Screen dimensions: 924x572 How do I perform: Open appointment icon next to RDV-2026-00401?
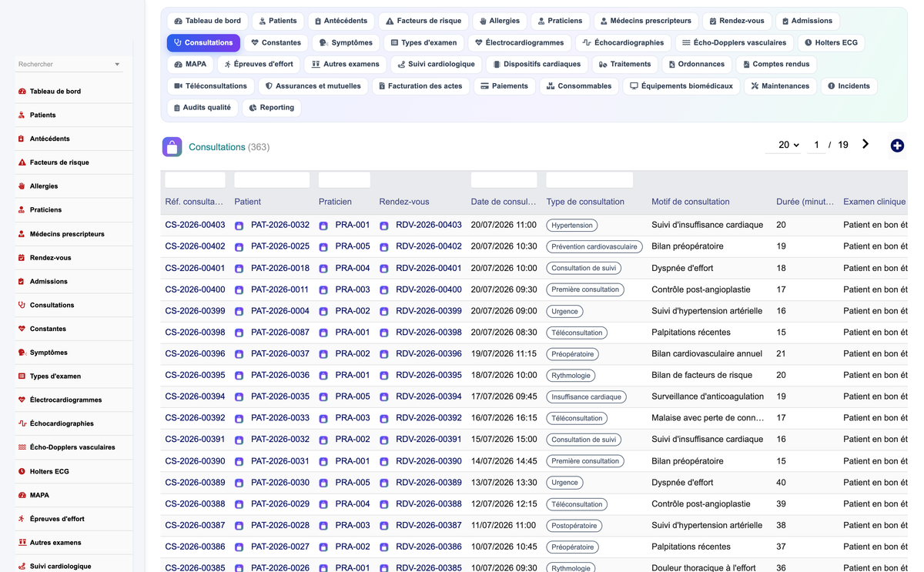tap(384, 269)
